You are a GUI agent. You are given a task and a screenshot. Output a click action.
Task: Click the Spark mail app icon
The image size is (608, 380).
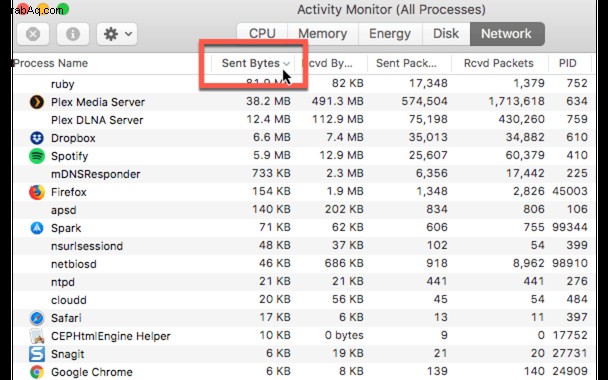click(37, 228)
